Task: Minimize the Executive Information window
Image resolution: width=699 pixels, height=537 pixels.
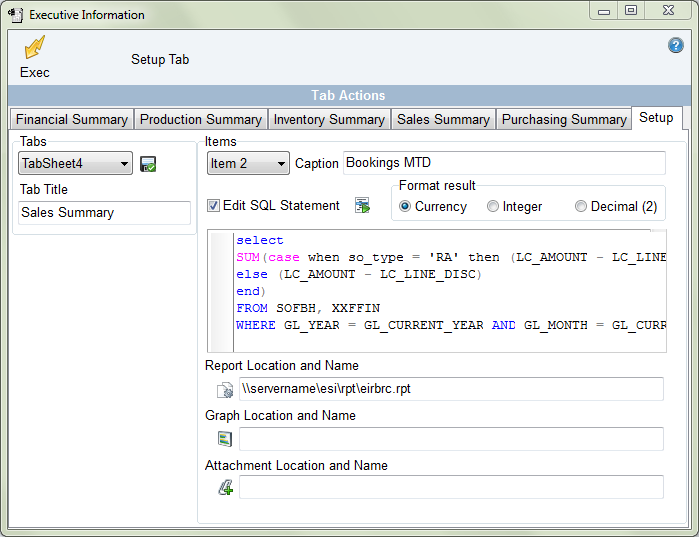Action: pyautogui.click(x=604, y=11)
